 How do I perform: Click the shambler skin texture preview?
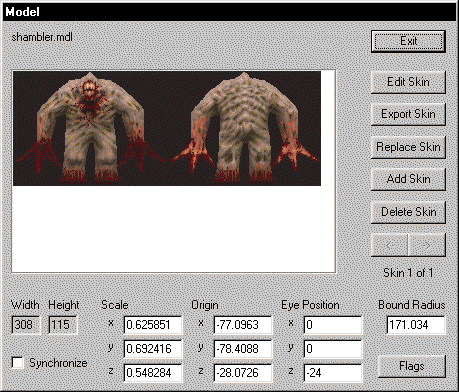click(167, 128)
